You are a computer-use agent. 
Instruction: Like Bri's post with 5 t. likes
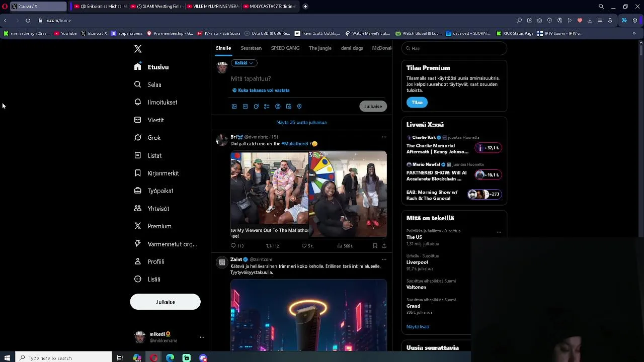[307, 246]
